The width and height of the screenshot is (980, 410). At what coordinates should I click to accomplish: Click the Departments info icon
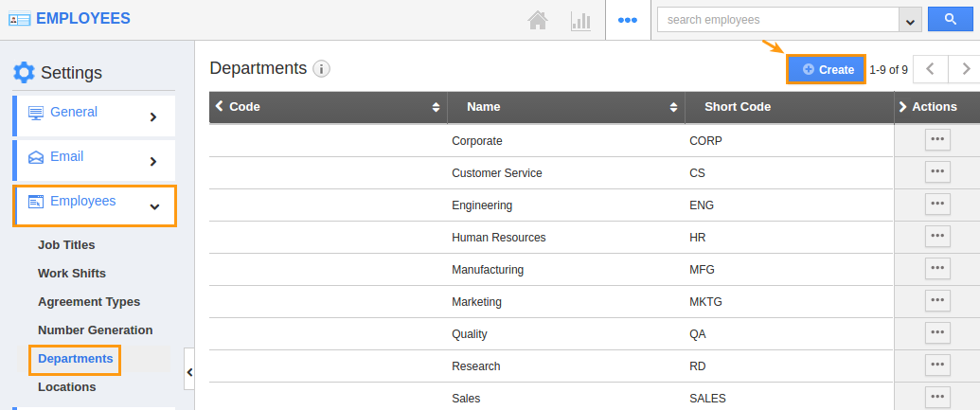pos(321,69)
